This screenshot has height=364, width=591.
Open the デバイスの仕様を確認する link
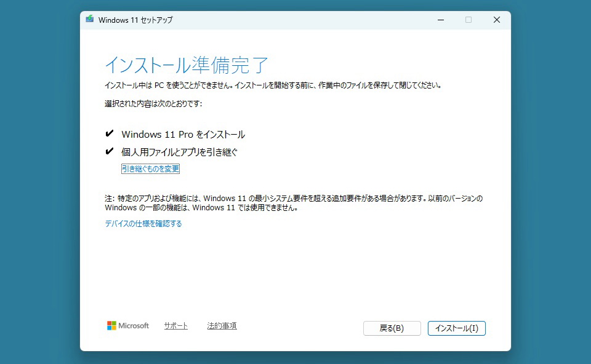pyautogui.click(x=143, y=224)
